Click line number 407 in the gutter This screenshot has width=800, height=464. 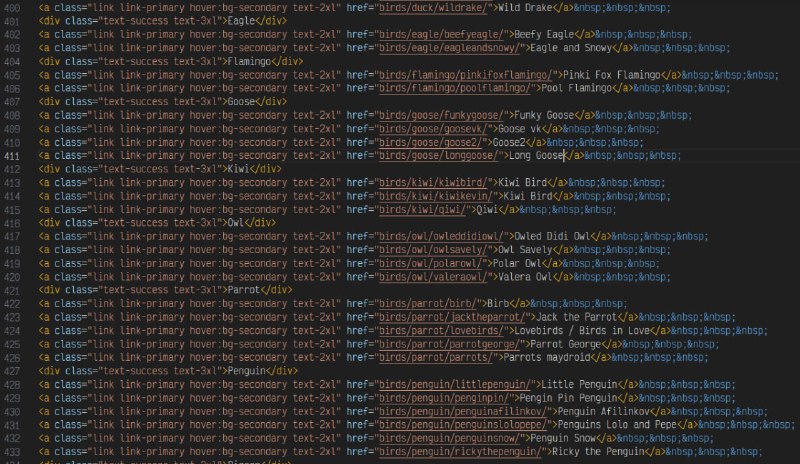tap(12, 102)
